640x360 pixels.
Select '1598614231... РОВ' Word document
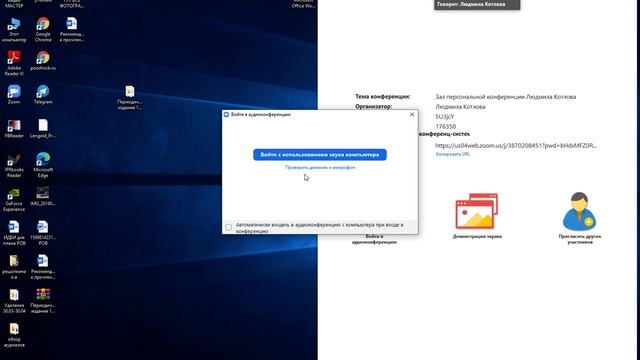pyautogui.click(x=43, y=233)
